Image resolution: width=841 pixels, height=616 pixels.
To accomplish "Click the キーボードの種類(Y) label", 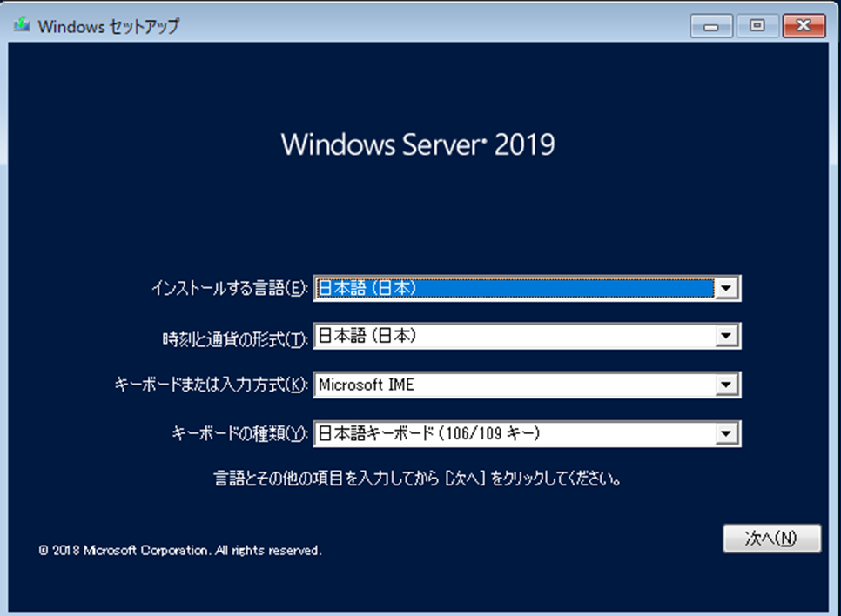I will (240, 433).
